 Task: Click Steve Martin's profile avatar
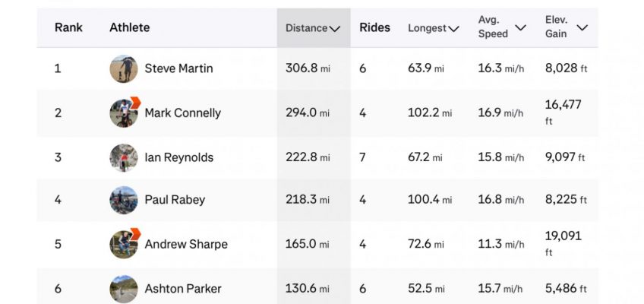pyautogui.click(x=123, y=68)
